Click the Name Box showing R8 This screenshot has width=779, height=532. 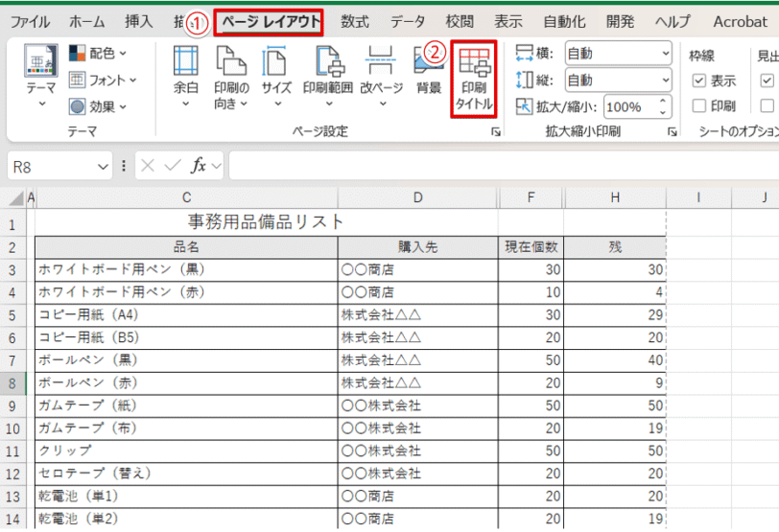click(52, 167)
